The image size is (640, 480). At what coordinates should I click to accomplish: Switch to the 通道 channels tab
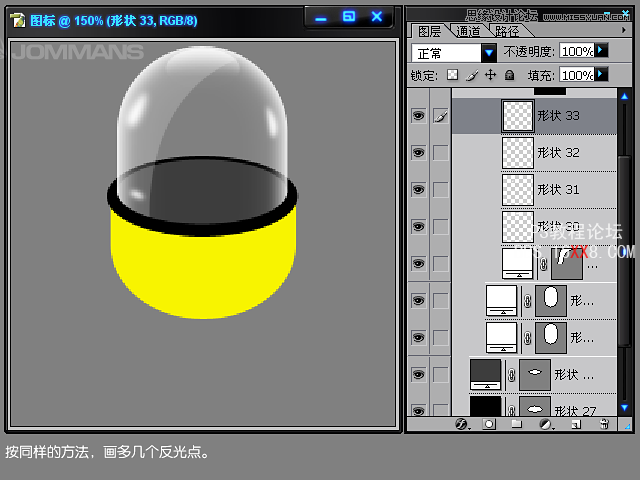tap(467, 31)
